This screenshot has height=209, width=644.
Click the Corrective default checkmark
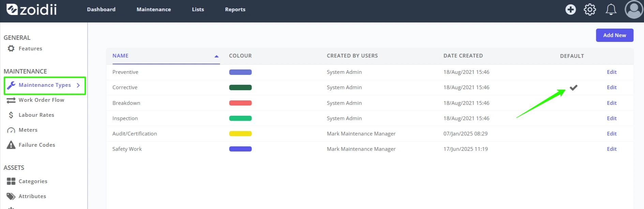pyautogui.click(x=573, y=87)
